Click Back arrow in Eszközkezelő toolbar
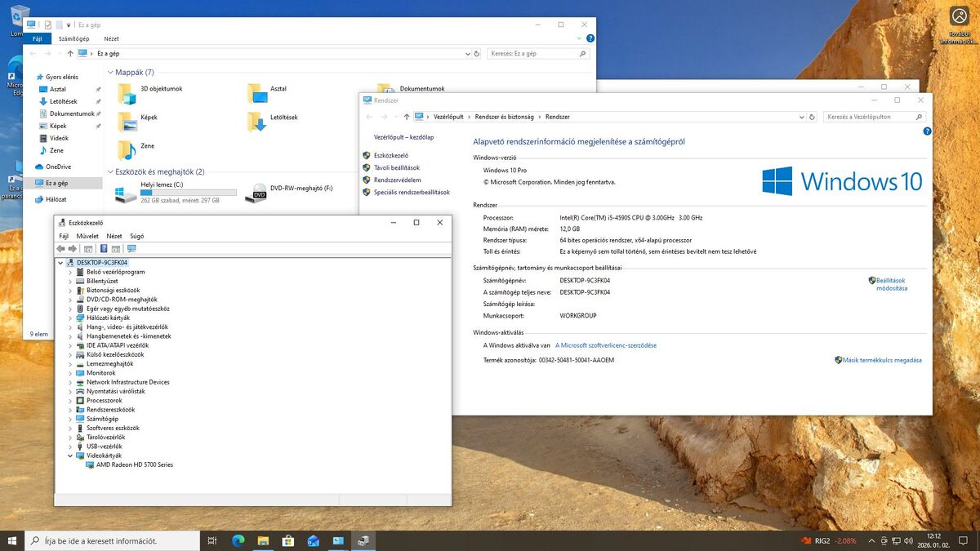Image resolution: width=980 pixels, height=551 pixels. [x=60, y=249]
